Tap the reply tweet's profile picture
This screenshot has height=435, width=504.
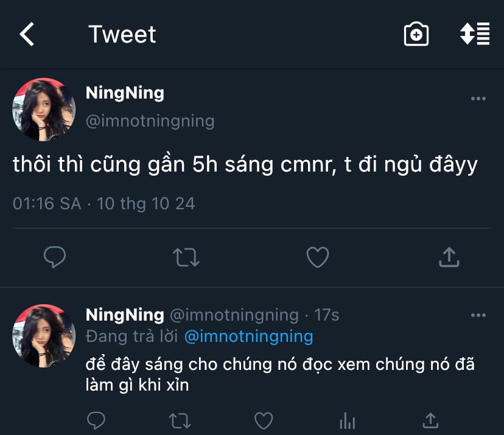click(x=44, y=336)
